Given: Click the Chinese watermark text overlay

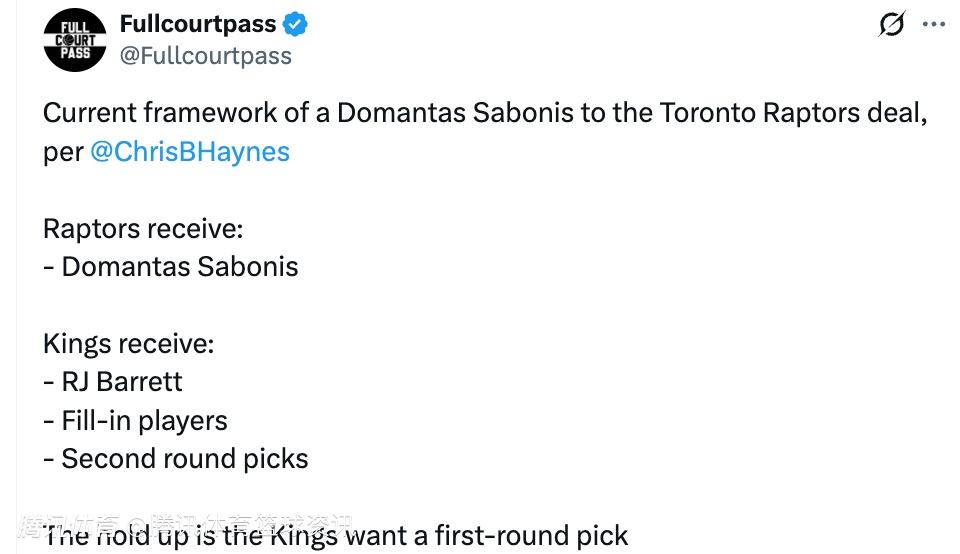Looking at the screenshot, I should click(185, 524).
